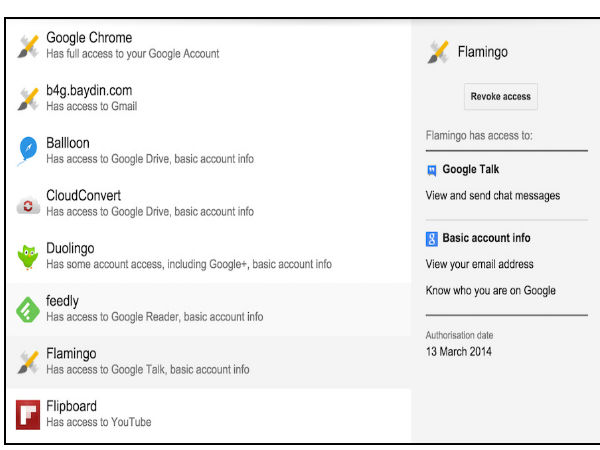Click the Basic account info icon
The image size is (600, 450).
click(431, 239)
